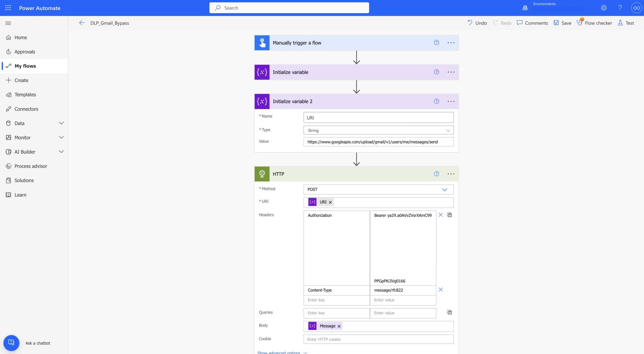Open the settings gear icon

[604, 8]
